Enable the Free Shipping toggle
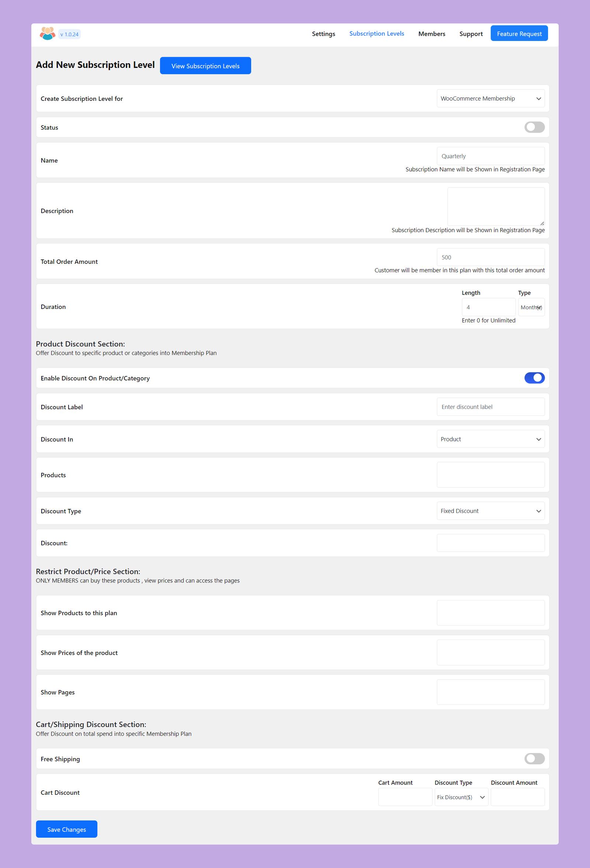The image size is (590, 868). click(534, 758)
